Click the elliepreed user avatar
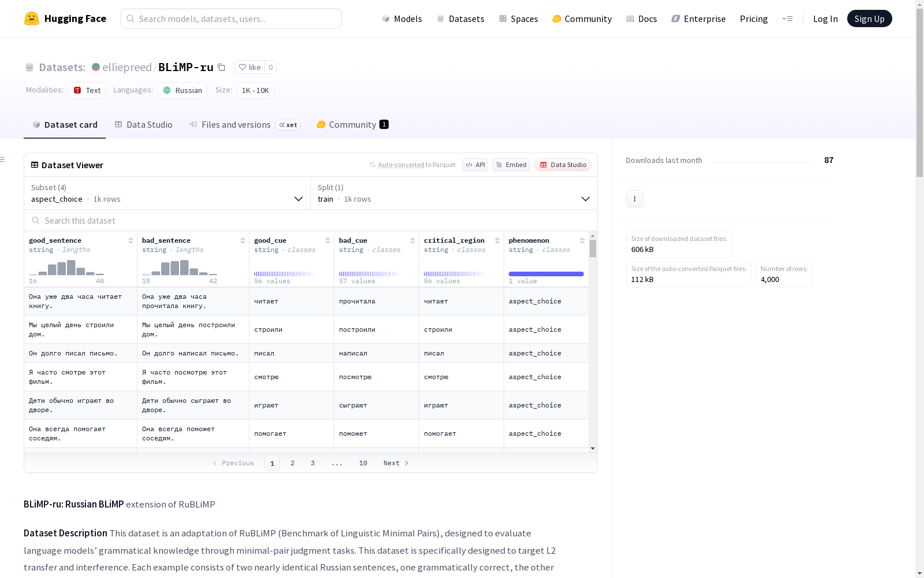The width and height of the screenshot is (924, 578). click(x=96, y=67)
